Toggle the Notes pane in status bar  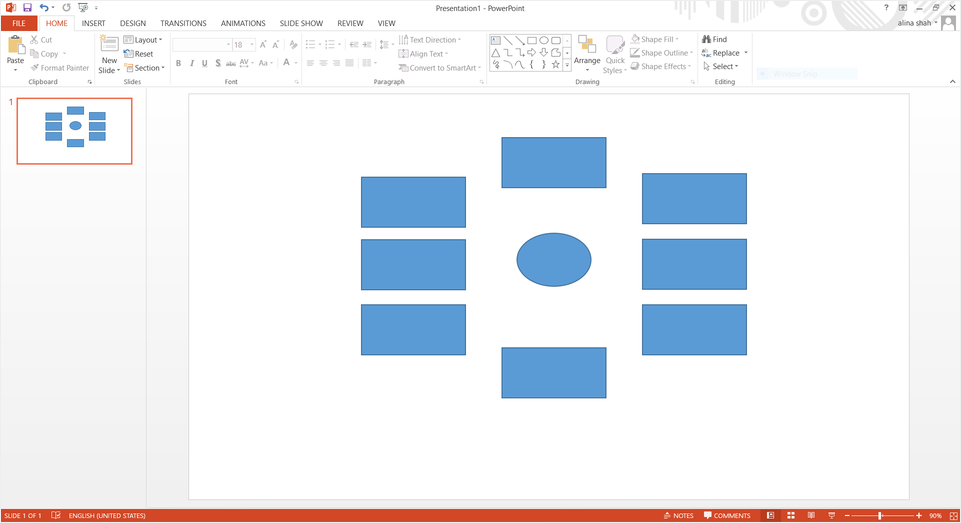coord(679,516)
